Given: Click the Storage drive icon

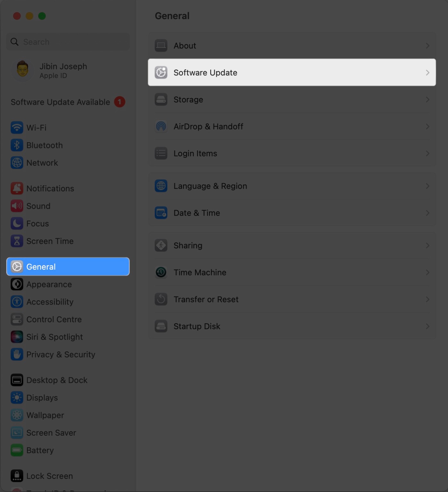Looking at the screenshot, I should point(161,100).
